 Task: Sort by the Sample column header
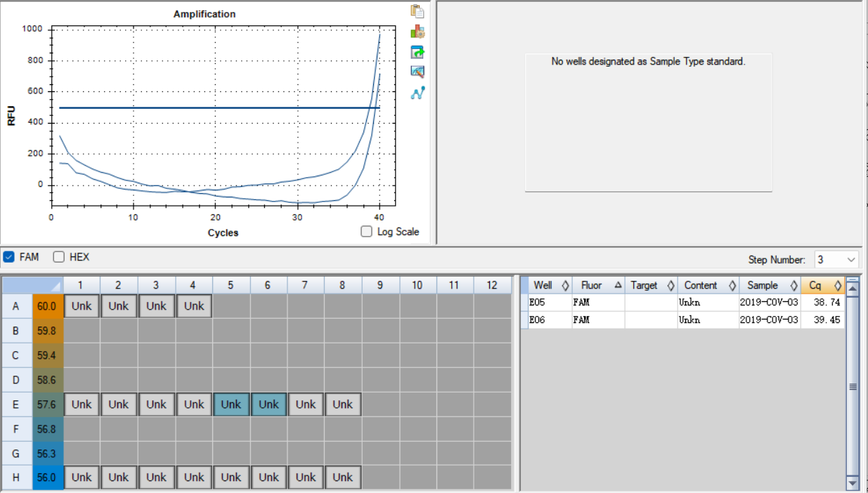coord(770,285)
